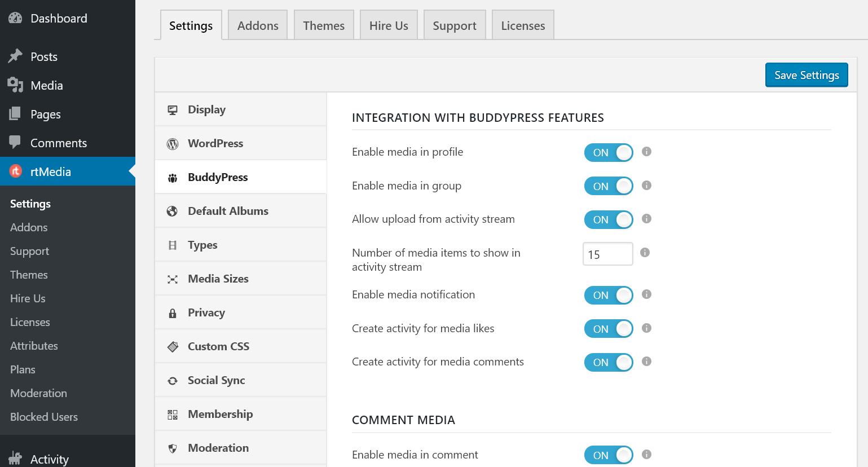Open the Membership grid icon section
Viewport: 868px width, 467px height.
174,413
